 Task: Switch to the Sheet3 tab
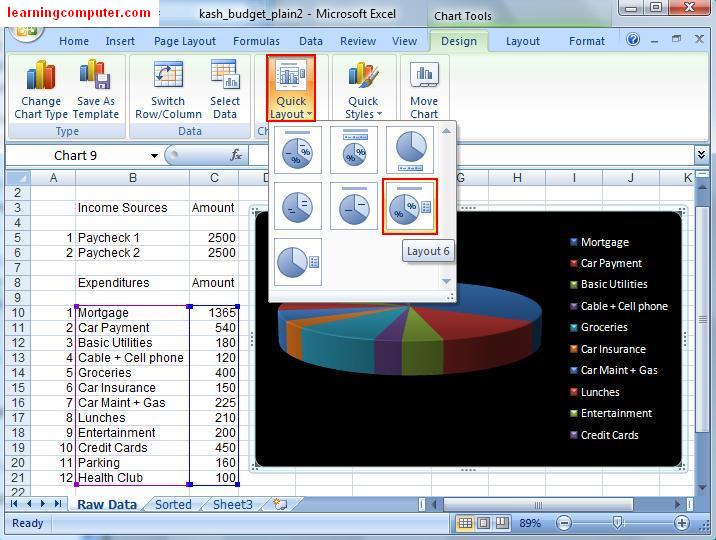click(x=232, y=504)
